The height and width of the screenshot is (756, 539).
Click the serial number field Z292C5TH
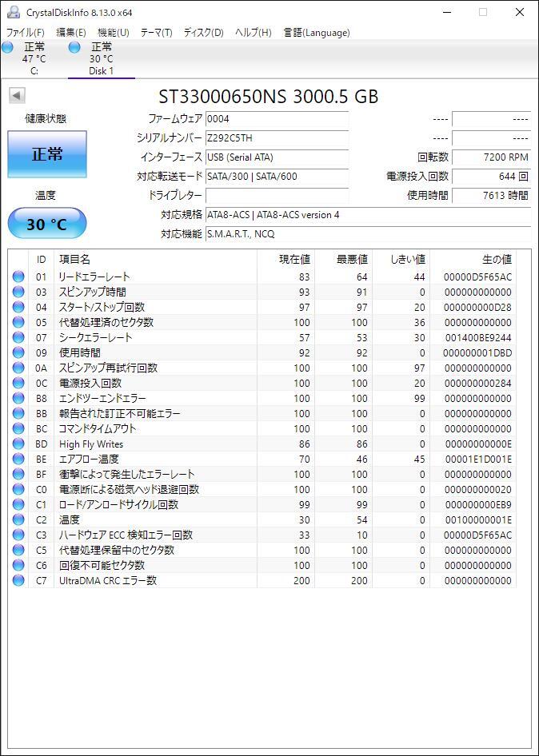point(277,138)
